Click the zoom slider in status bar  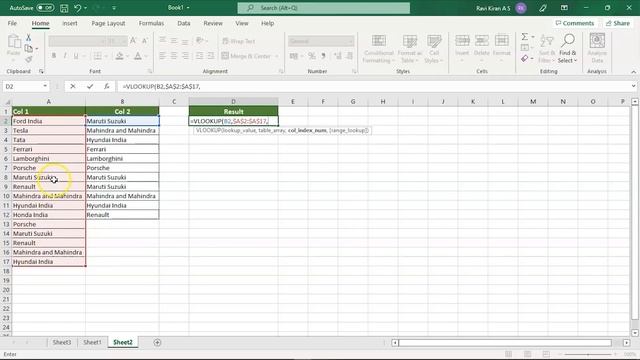point(588,354)
